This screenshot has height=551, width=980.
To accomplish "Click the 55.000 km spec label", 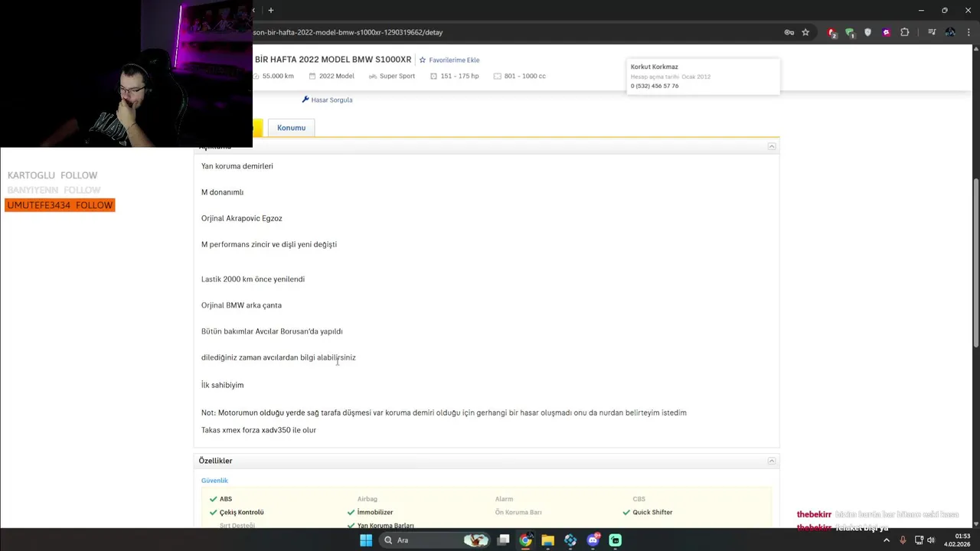I will click(278, 76).
